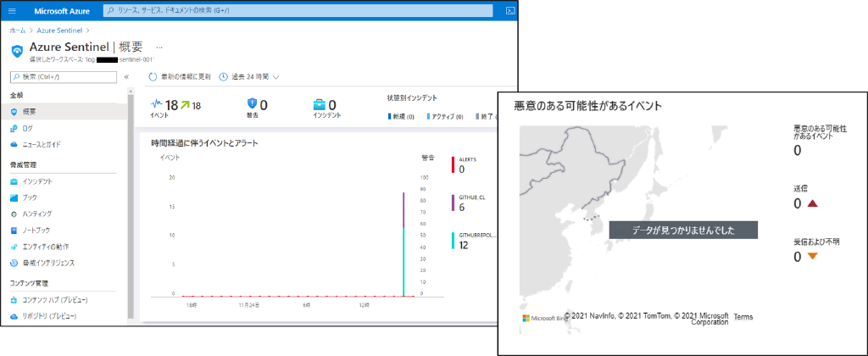Open Cloud Shell from the top bar
The image size is (868, 356).
(511, 10)
